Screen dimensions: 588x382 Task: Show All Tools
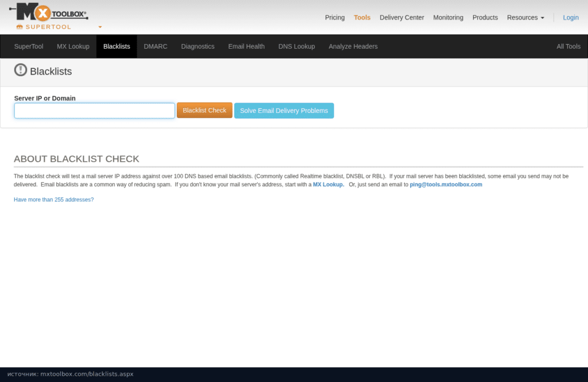[x=568, y=46]
